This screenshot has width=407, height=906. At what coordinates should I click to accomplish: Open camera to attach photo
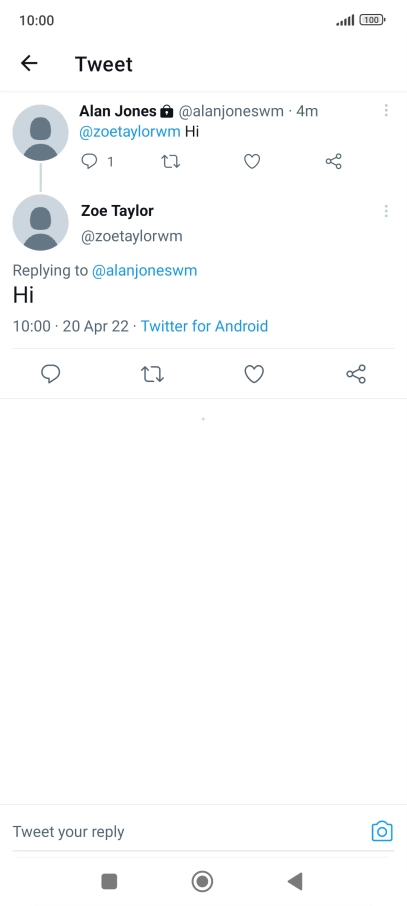tap(382, 831)
